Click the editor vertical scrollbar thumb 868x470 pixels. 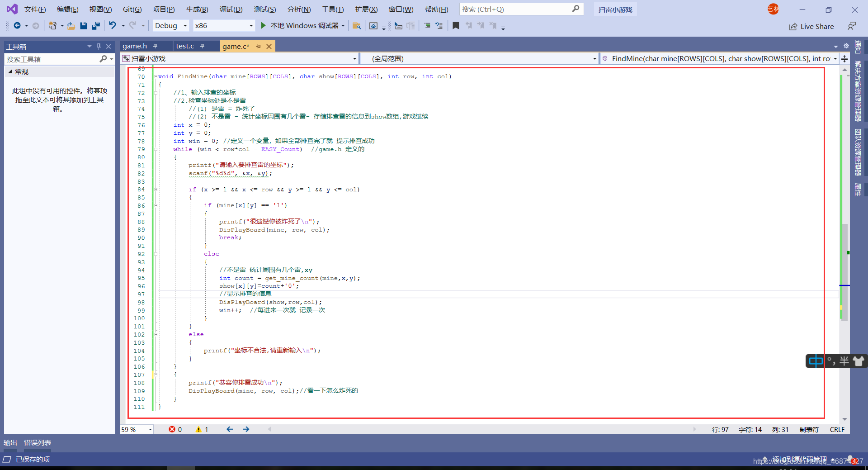point(844,271)
